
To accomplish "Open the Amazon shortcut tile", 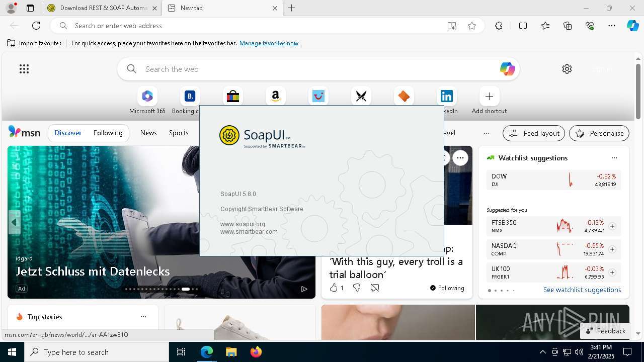I will pos(275,96).
